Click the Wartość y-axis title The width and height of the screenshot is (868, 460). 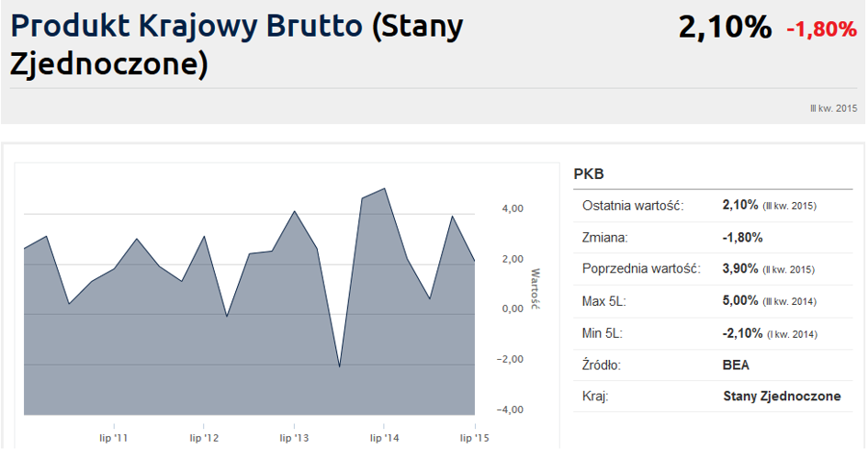pos(535,289)
